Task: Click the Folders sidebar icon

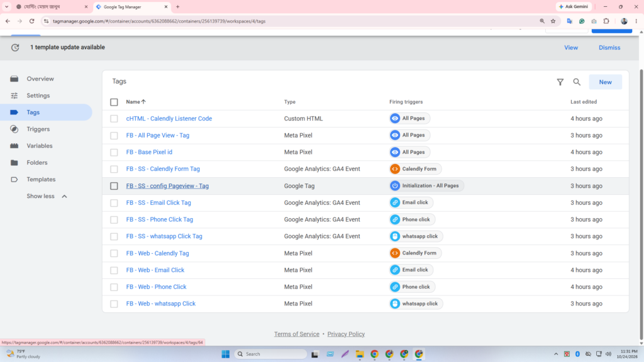Action: (14, 163)
